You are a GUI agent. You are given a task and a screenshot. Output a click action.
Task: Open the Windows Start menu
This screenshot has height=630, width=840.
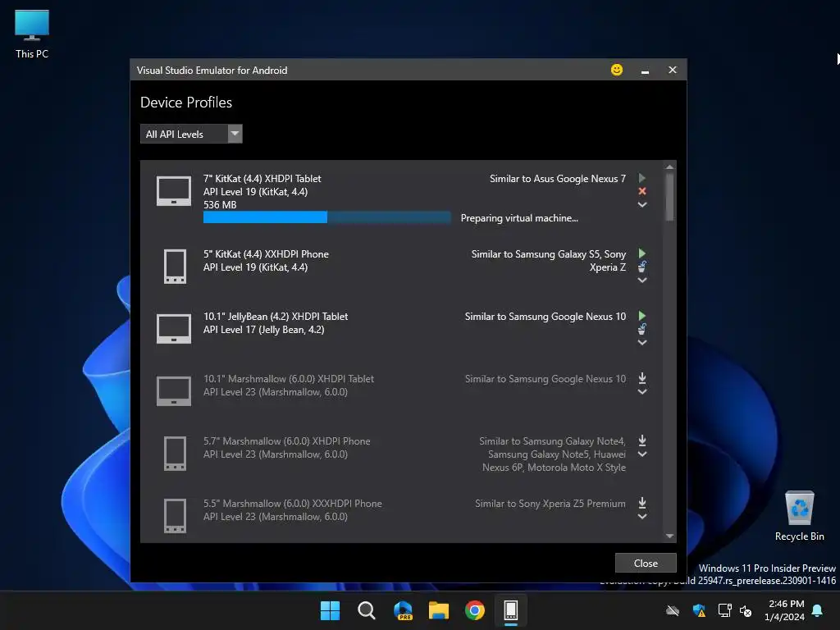click(330, 610)
